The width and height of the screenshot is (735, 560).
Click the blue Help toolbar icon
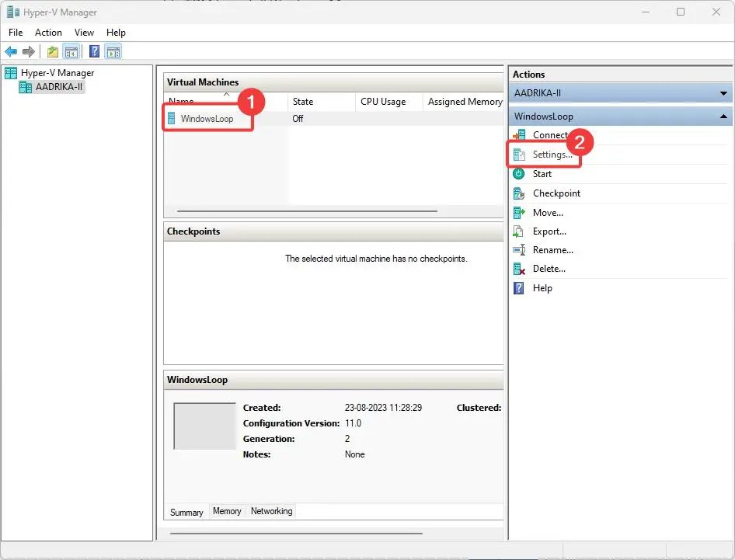point(94,51)
